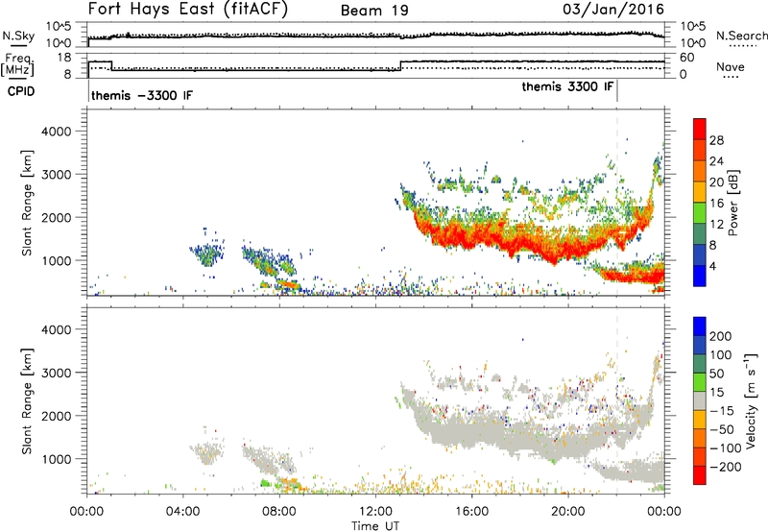Click the '-200' tick on Velocity colorbar

coord(727,467)
